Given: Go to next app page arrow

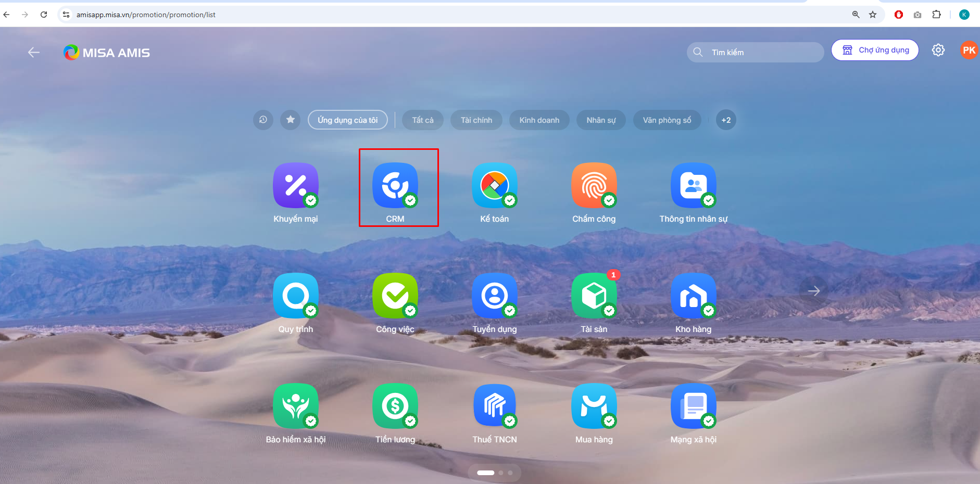Looking at the screenshot, I should point(813,291).
